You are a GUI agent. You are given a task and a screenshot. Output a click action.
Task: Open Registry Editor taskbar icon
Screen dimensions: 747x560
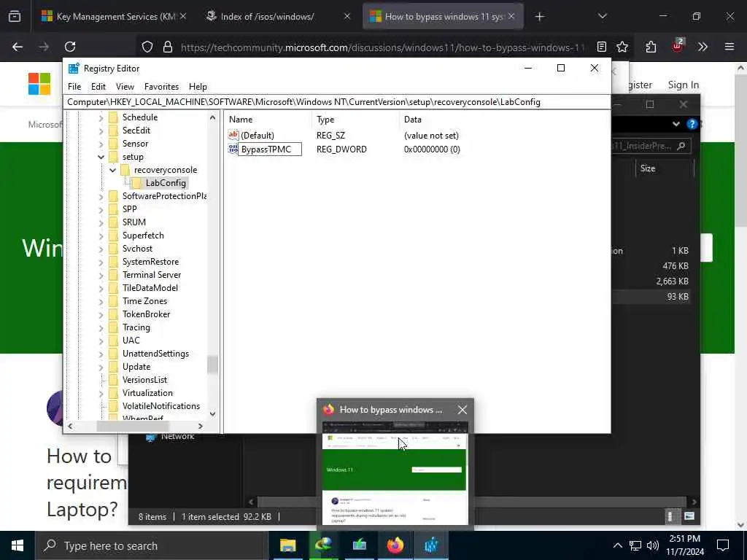(x=430, y=545)
